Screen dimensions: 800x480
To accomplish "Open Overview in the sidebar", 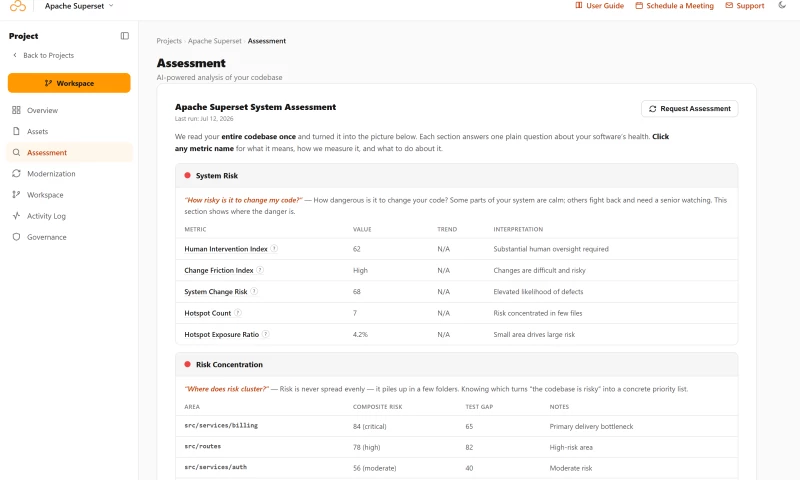I will pyautogui.click(x=69, y=110).
